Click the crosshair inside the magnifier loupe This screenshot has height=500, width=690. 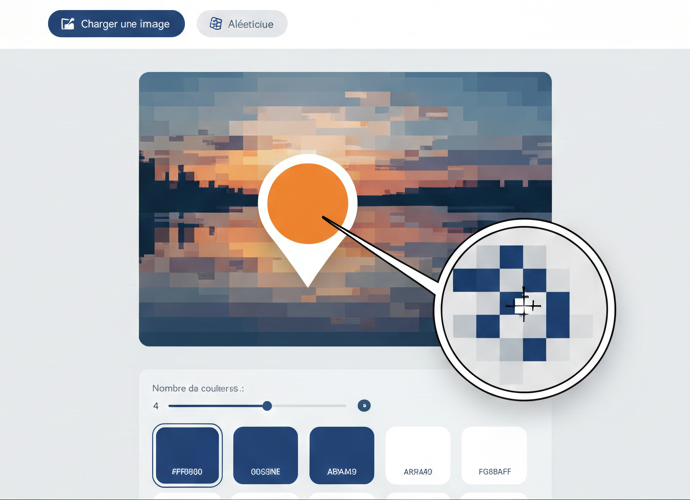[x=523, y=304]
